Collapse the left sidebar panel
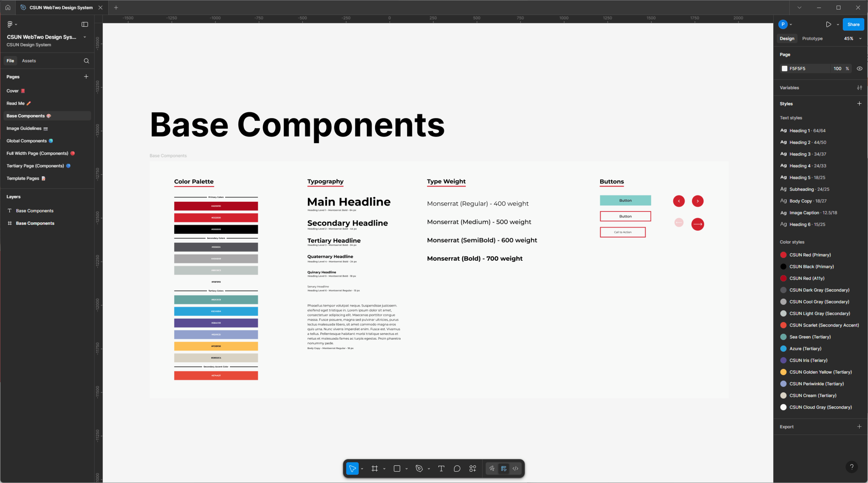This screenshot has width=868, height=483. point(85,24)
